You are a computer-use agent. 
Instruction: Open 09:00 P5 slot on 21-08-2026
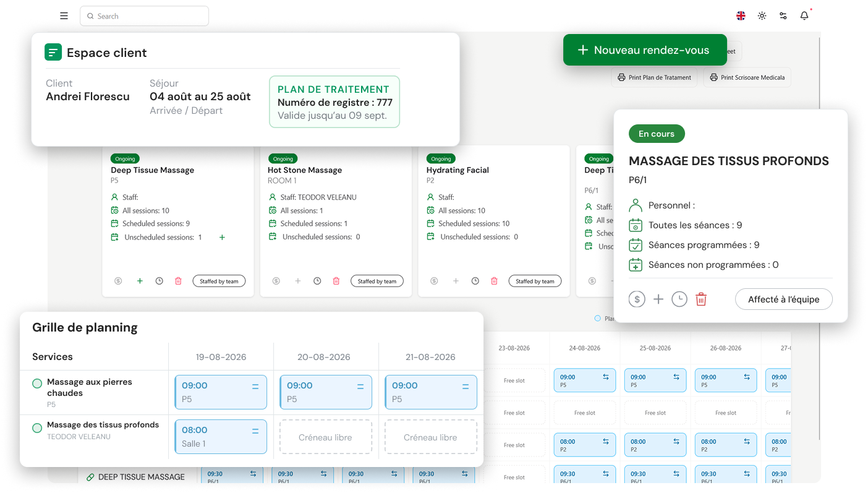[x=431, y=392]
